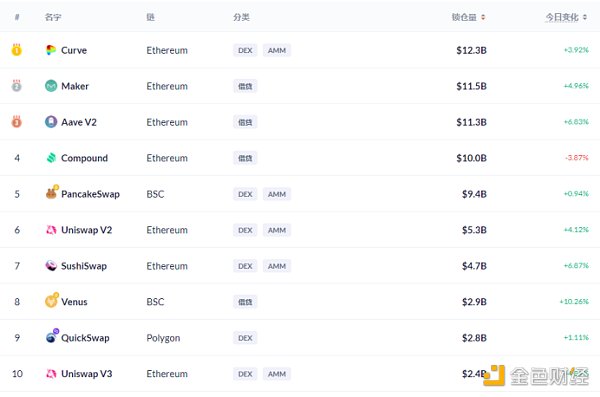Click the Aave V2 ghost logo
Viewport: 600px width, 397px height.
51,122
